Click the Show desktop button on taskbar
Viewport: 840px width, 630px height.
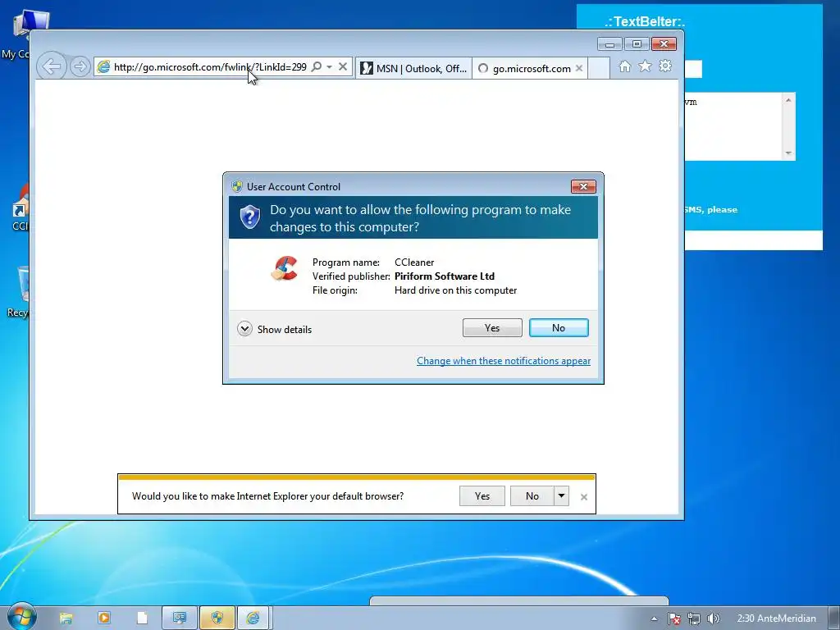[x=833, y=619]
